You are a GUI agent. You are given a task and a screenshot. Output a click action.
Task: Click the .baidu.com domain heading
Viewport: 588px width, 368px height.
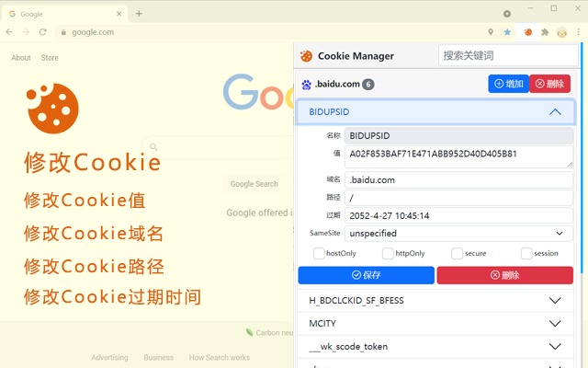click(x=337, y=84)
